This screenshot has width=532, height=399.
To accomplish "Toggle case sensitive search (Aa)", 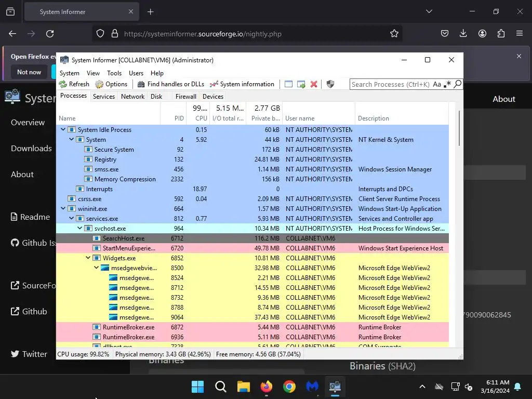I will (437, 84).
